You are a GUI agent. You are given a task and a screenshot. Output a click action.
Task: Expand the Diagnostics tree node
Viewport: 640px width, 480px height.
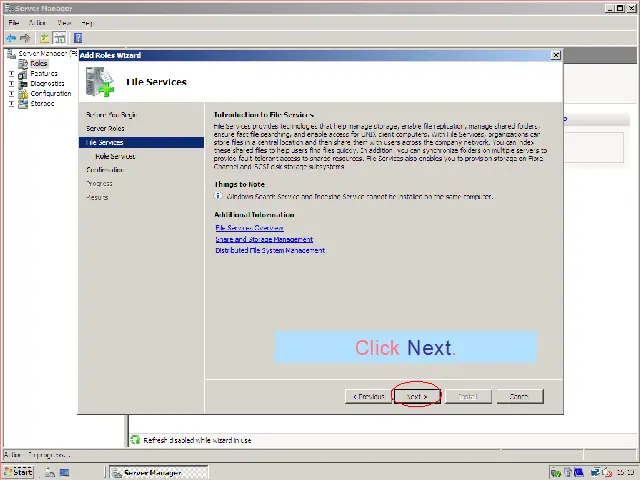click(11, 84)
